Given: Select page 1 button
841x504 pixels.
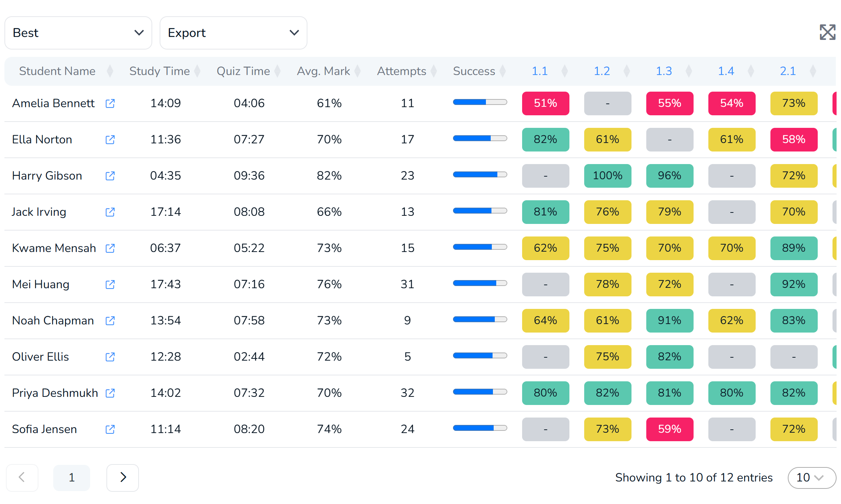Looking at the screenshot, I should click(72, 477).
